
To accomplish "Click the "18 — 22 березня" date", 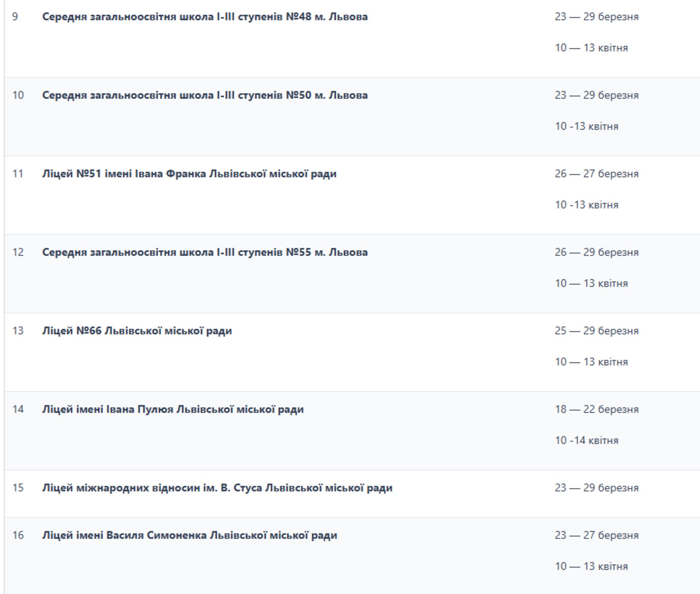I will (x=596, y=409).
